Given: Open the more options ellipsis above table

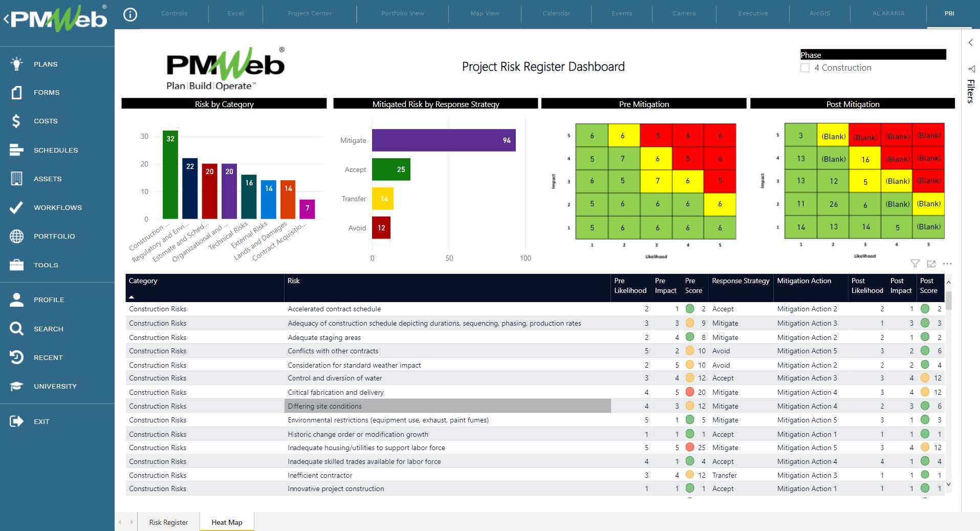Looking at the screenshot, I should [x=947, y=264].
